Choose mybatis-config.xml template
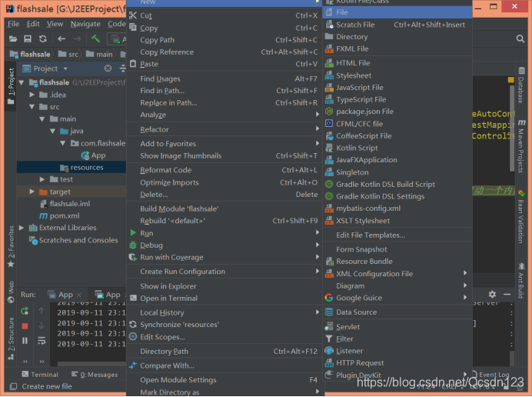 (397, 209)
